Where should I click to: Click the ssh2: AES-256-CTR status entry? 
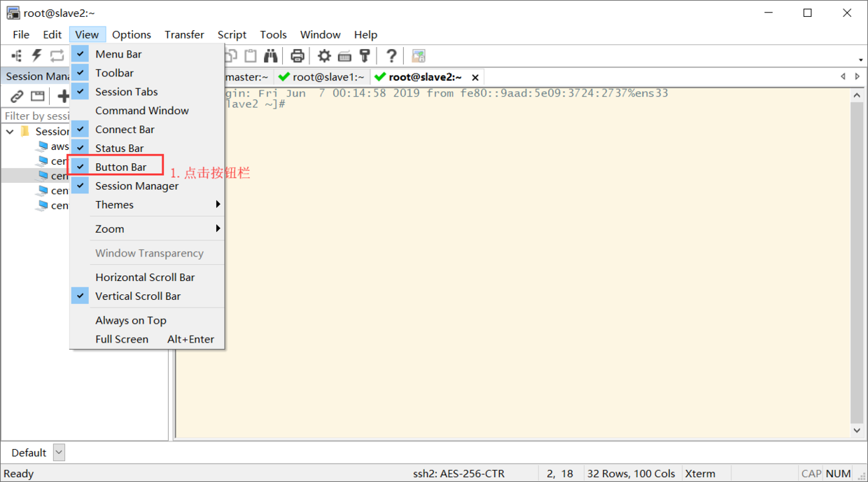(458, 474)
